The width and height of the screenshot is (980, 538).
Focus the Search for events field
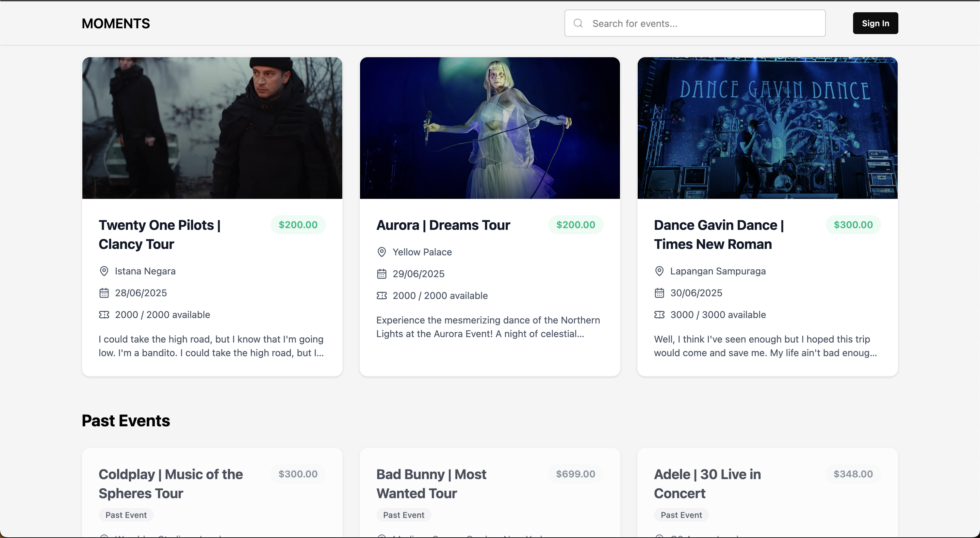click(695, 23)
